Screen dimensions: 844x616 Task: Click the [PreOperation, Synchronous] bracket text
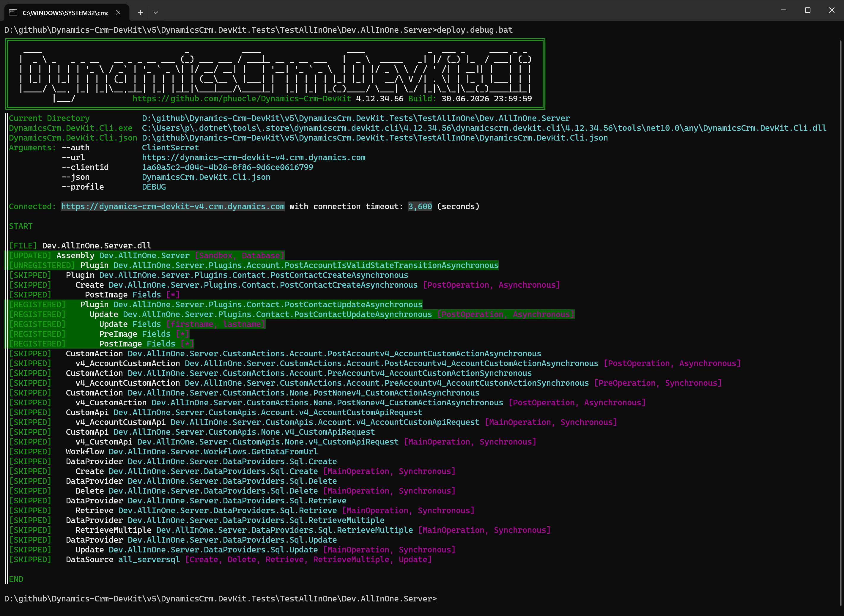pos(658,383)
